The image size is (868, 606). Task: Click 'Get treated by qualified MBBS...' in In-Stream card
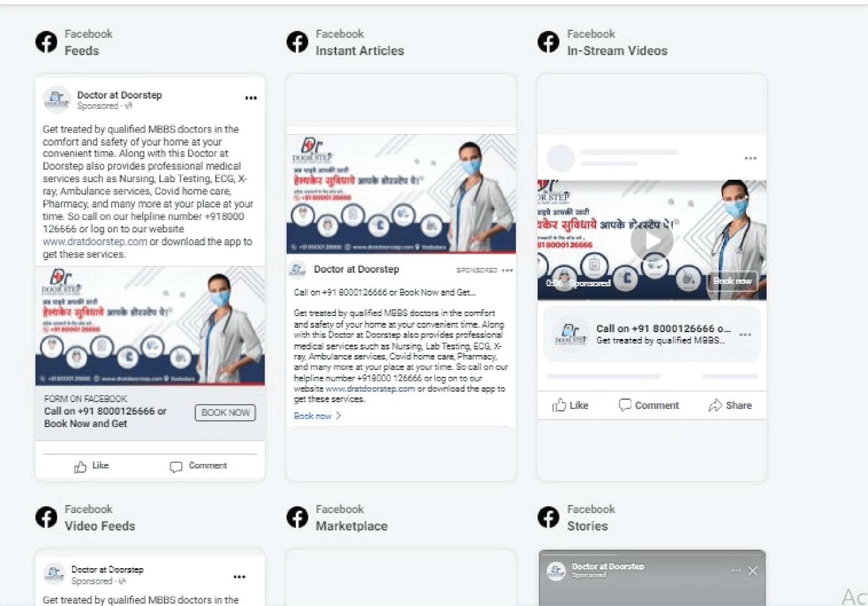click(660, 340)
